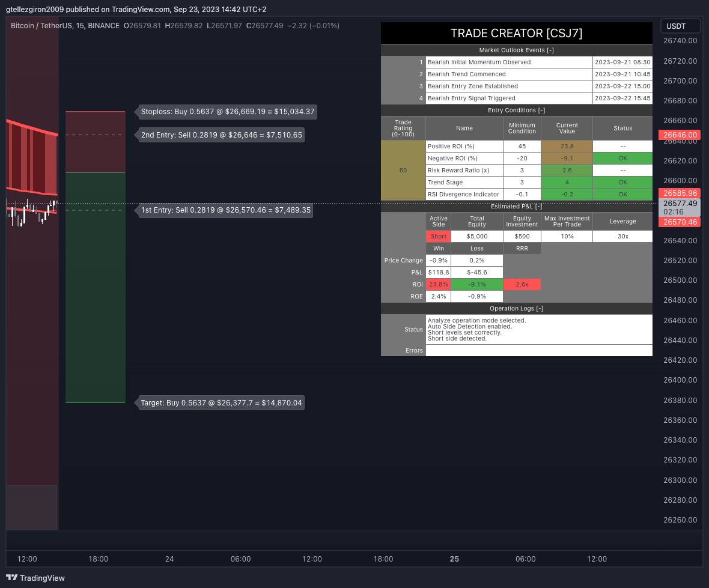Viewport: 709px width, 588px height.
Task: Click the green 2.6 current value cell
Action: pyautogui.click(x=567, y=171)
